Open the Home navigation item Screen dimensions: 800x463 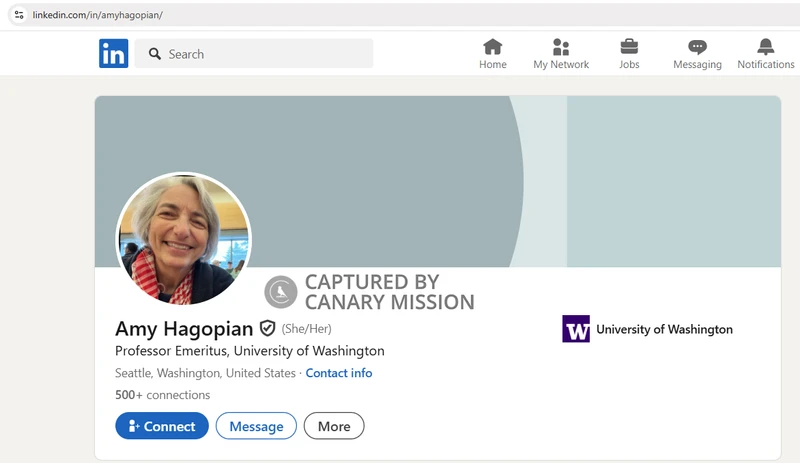pos(492,54)
